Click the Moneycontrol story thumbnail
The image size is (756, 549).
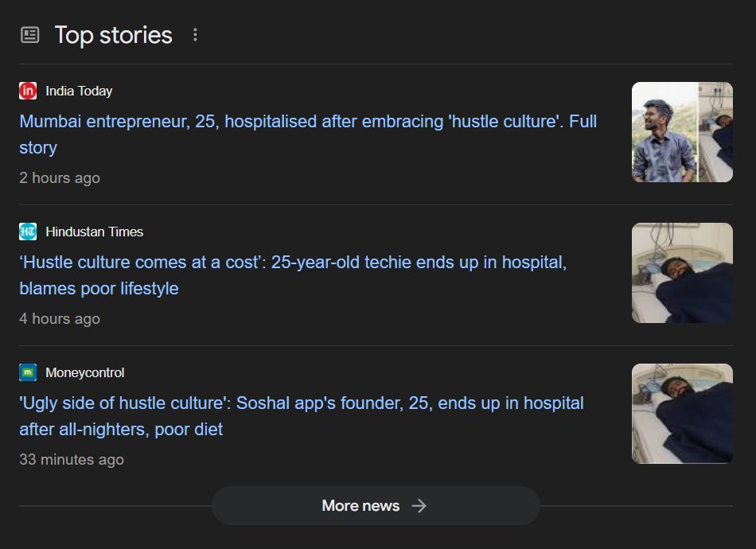tap(682, 414)
